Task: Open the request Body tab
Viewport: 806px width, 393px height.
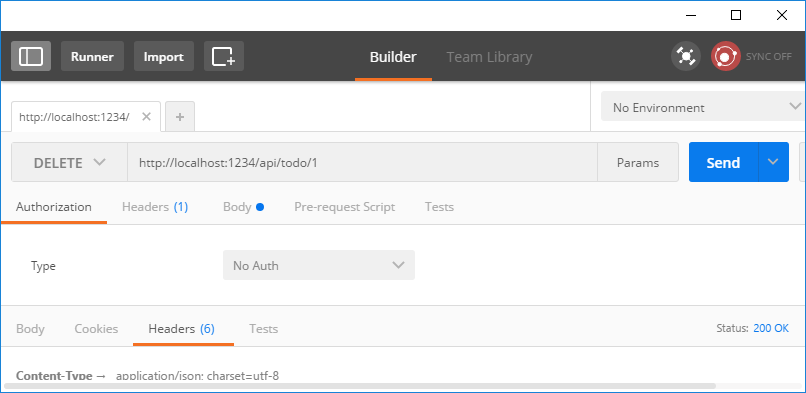Action: click(x=243, y=207)
